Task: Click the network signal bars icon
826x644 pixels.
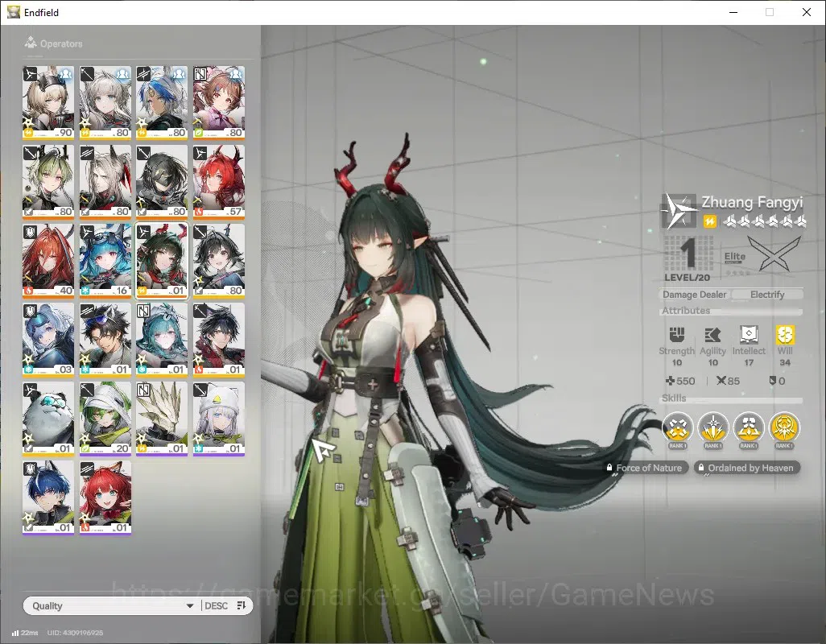Action: [x=15, y=633]
